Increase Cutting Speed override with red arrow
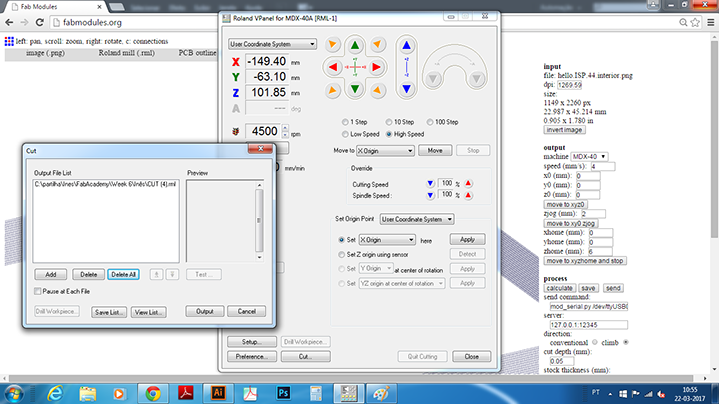 468,183
